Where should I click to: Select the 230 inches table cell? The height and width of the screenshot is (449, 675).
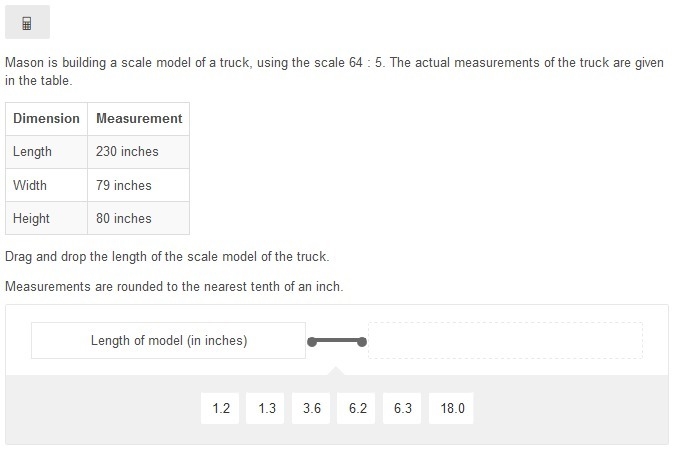pyautogui.click(x=139, y=152)
